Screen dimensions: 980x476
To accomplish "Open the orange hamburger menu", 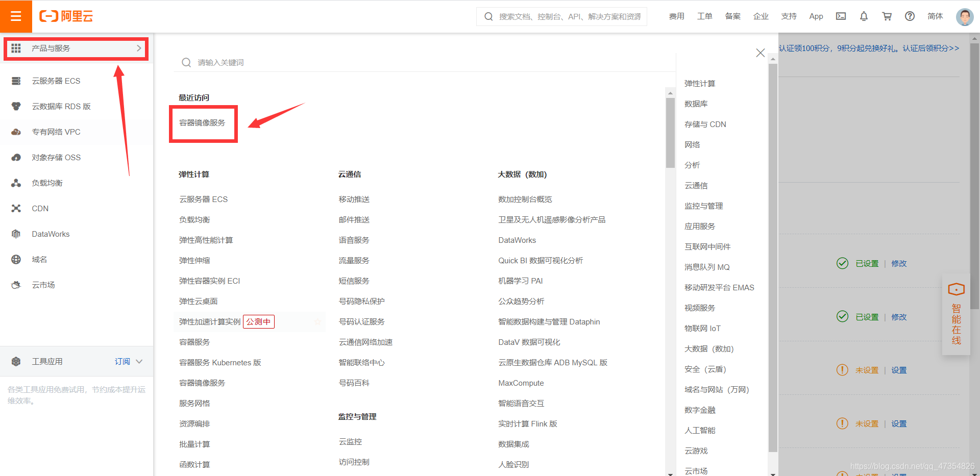I will tap(16, 16).
